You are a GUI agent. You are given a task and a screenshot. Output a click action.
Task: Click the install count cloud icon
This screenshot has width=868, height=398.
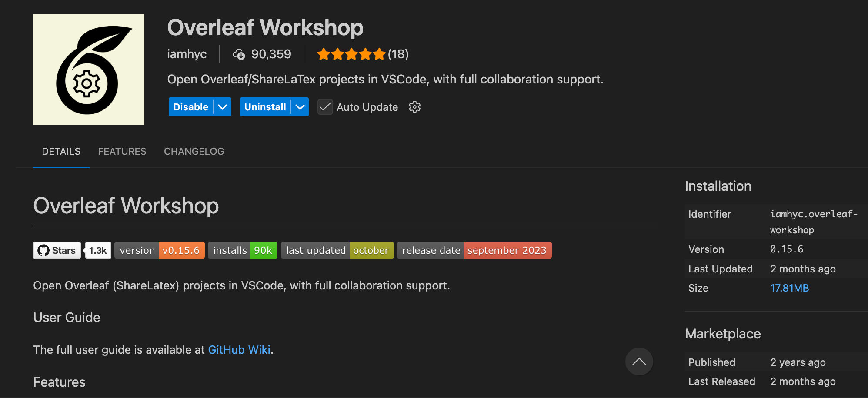pyautogui.click(x=239, y=54)
